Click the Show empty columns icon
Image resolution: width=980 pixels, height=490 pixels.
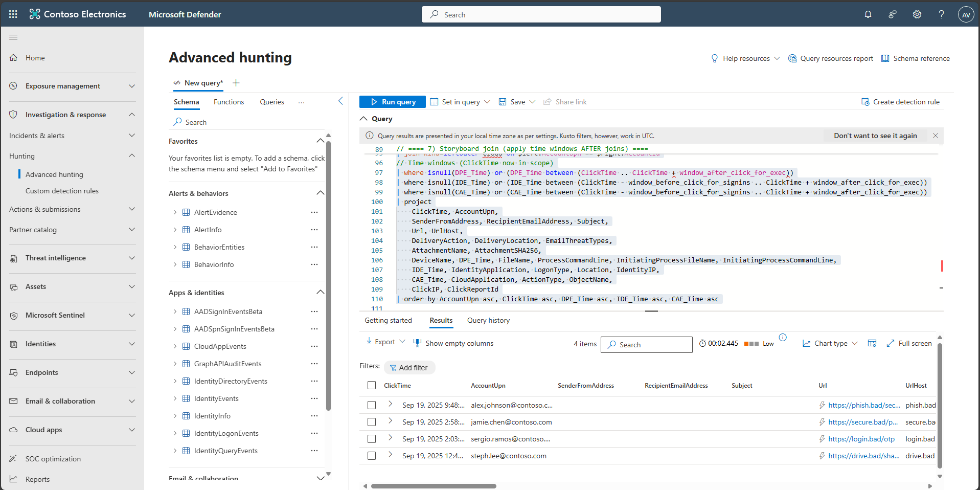(417, 343)
